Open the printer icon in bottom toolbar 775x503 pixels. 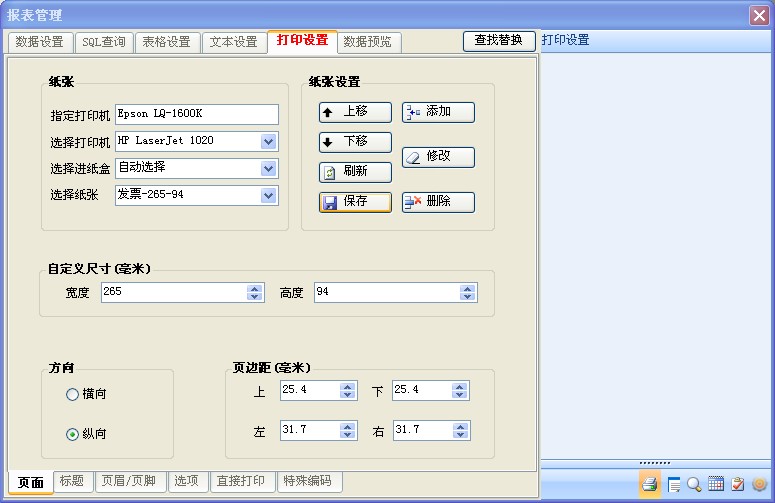point(650,484)
